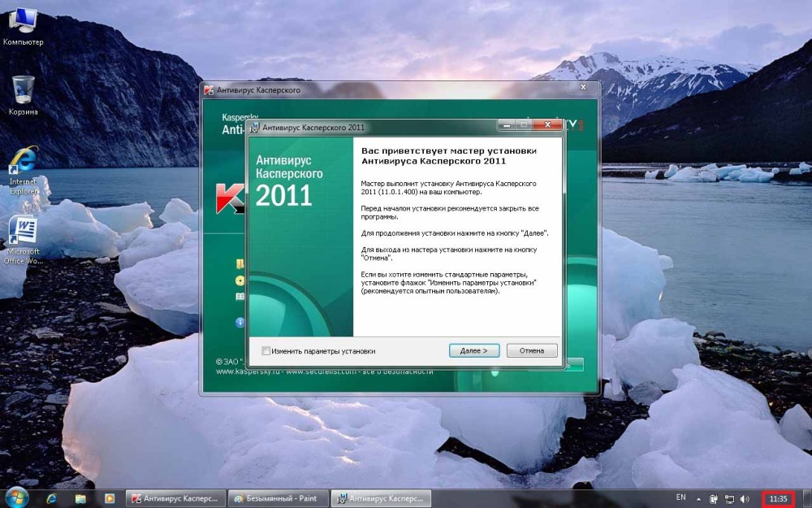The height and width of the screenshot is (508, 812).
Task: Click the 11:35 taskbar clock
Action: point(778,499)
